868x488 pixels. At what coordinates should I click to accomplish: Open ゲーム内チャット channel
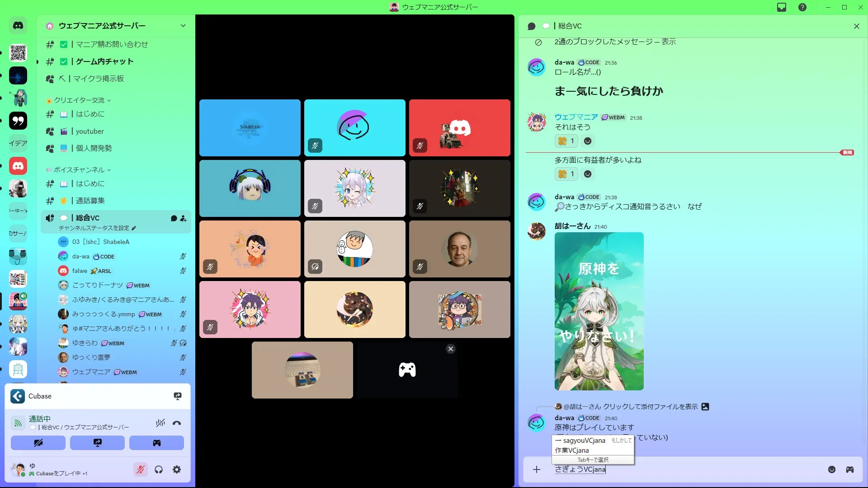click(104, 61)
